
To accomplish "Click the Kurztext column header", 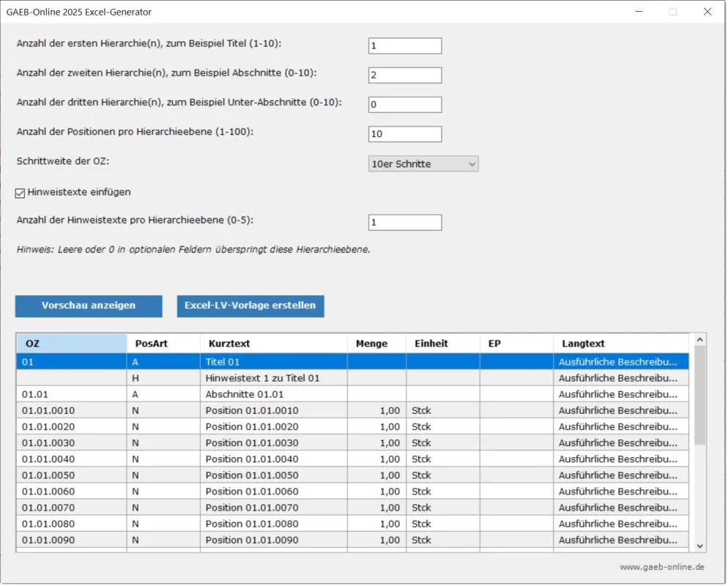I will (x=274, y=344).
